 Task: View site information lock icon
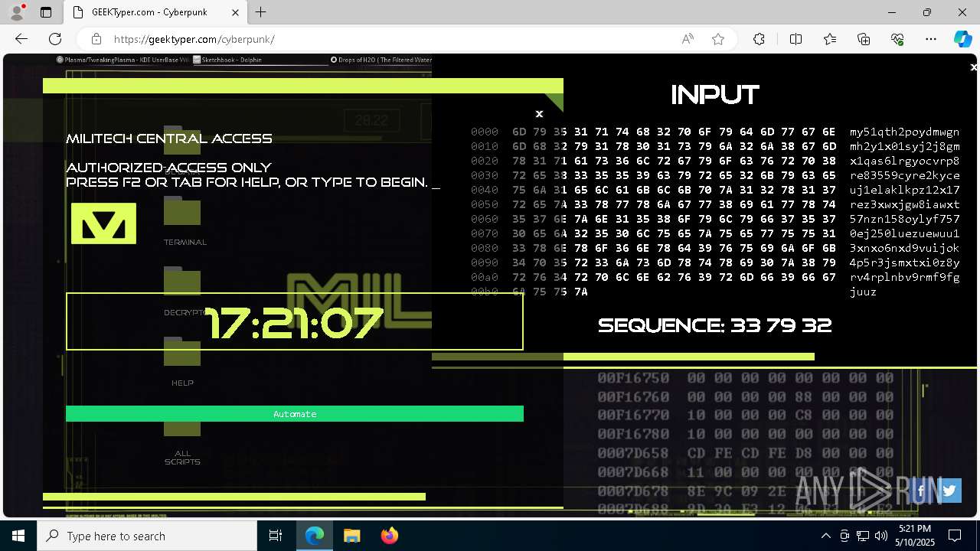click(x=96, y=39)
